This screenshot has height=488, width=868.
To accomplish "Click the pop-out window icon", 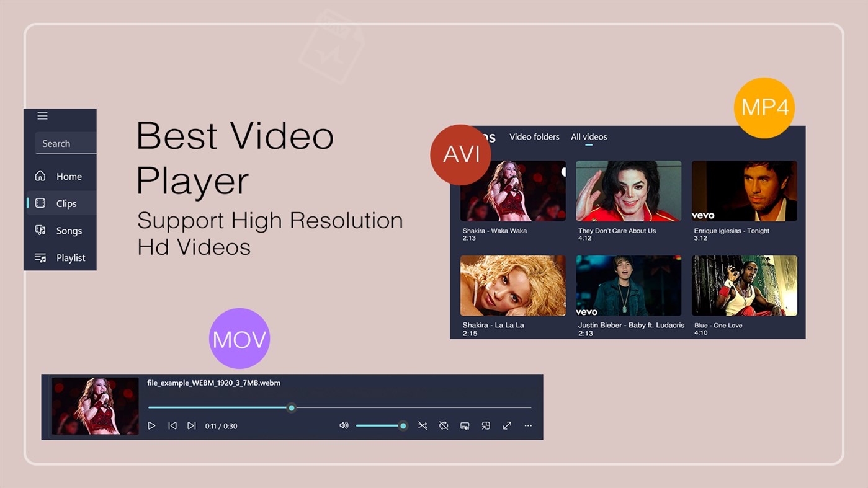I will 485,425.
